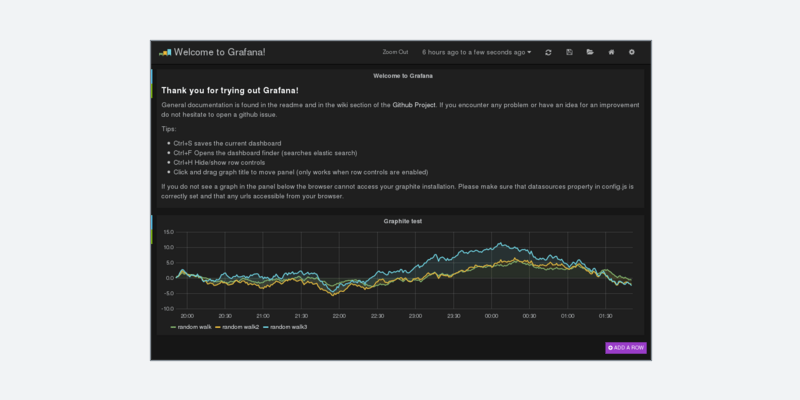Open dashboard settings gear icon
800x400 pixels.
coord(632,52)
